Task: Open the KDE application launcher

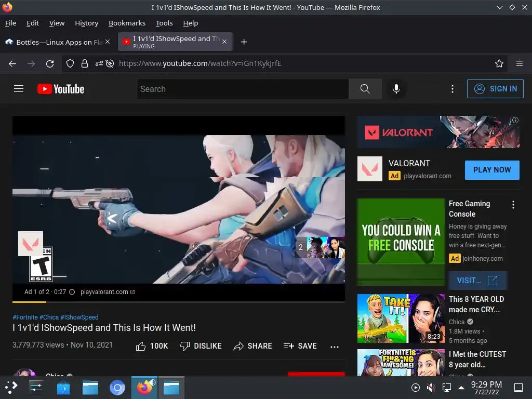Action: pos(11,387)
